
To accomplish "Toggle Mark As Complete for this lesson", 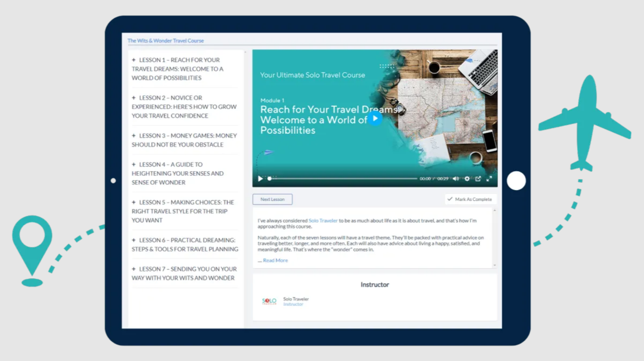I will [x=470, y=199].
